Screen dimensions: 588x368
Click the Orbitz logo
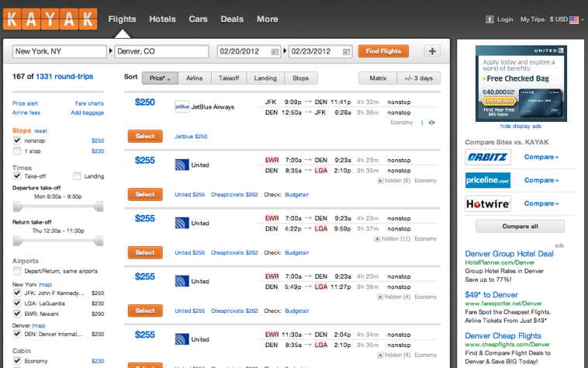click(488, 158)
